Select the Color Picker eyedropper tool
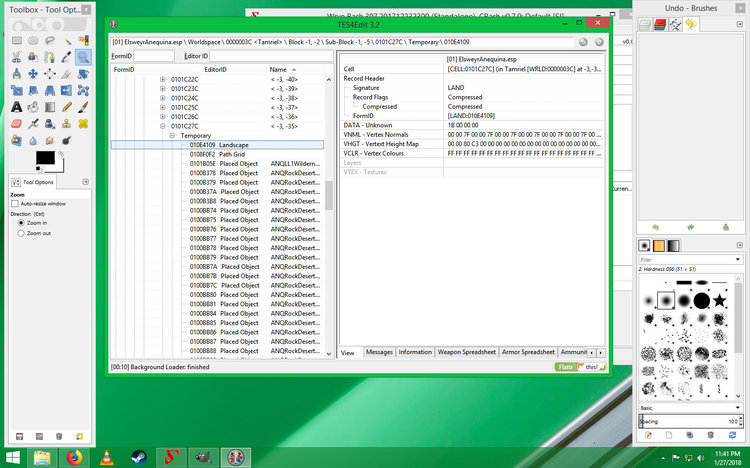Screen dimensions: 750x468 66,57
